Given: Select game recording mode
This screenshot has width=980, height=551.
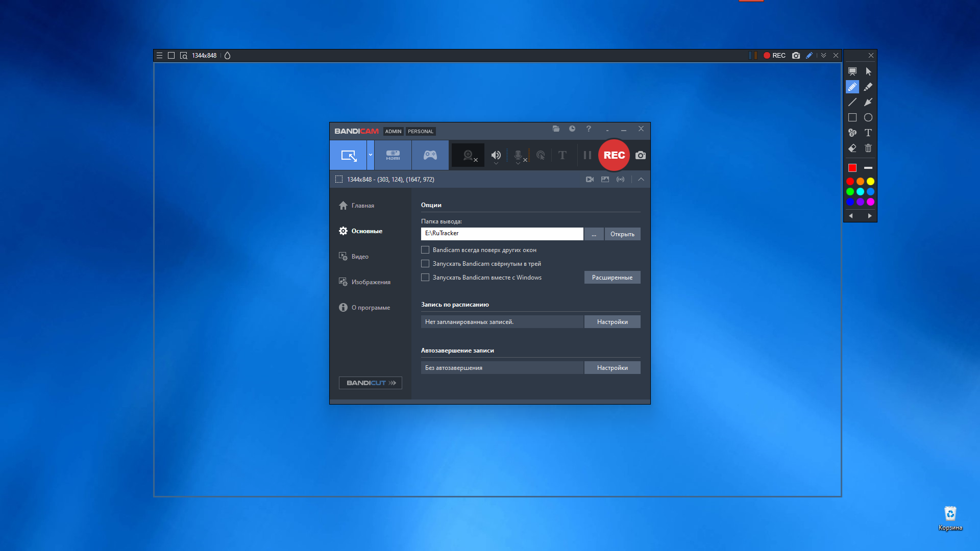Looking at the screenshot, I should [x=430, y=155].
